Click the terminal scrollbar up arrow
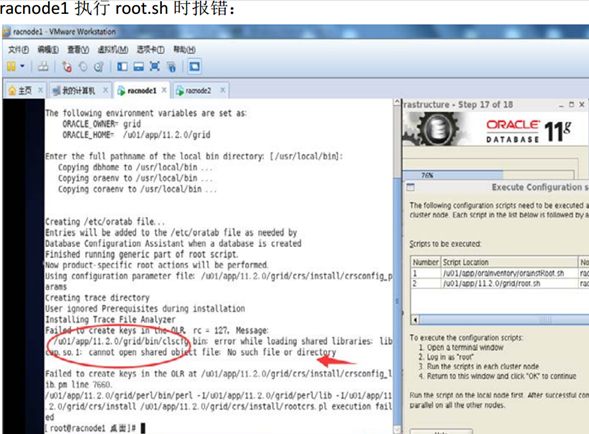The height and width of the screenshot is (434, 589). (x=397, y=102)
